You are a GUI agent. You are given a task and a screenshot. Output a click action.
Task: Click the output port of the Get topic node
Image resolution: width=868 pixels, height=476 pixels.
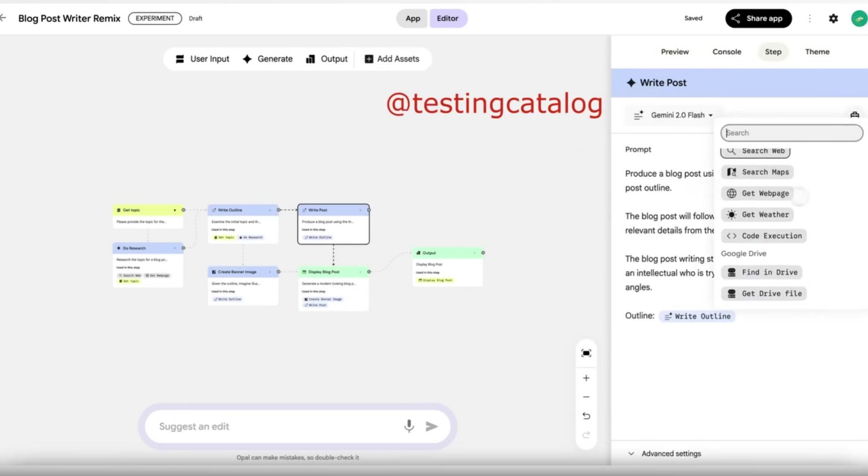[x=183, y=210]
